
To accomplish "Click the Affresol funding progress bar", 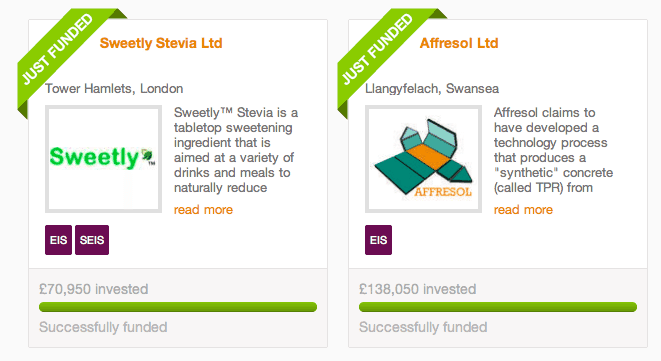I will pos(498,307).
